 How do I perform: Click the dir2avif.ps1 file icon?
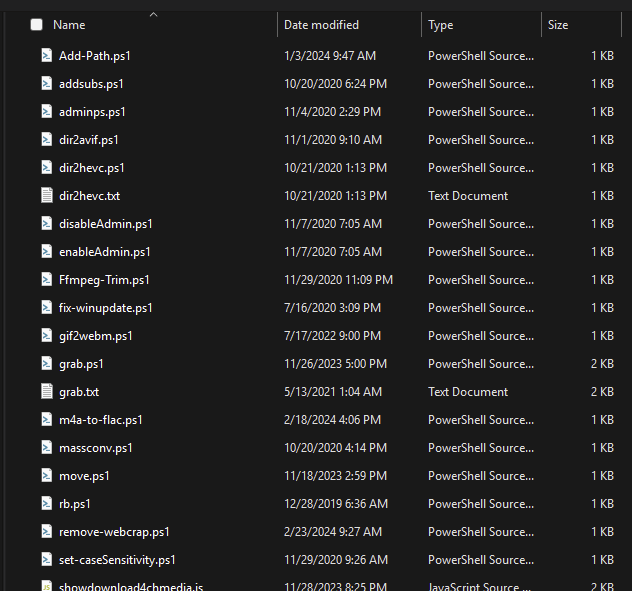tap(47, 139)
